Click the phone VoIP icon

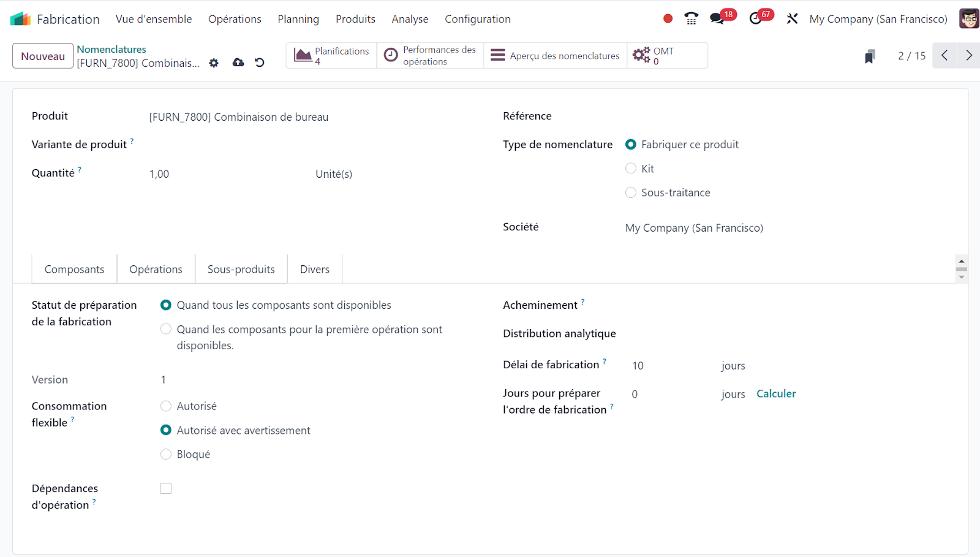pos(692,19)
